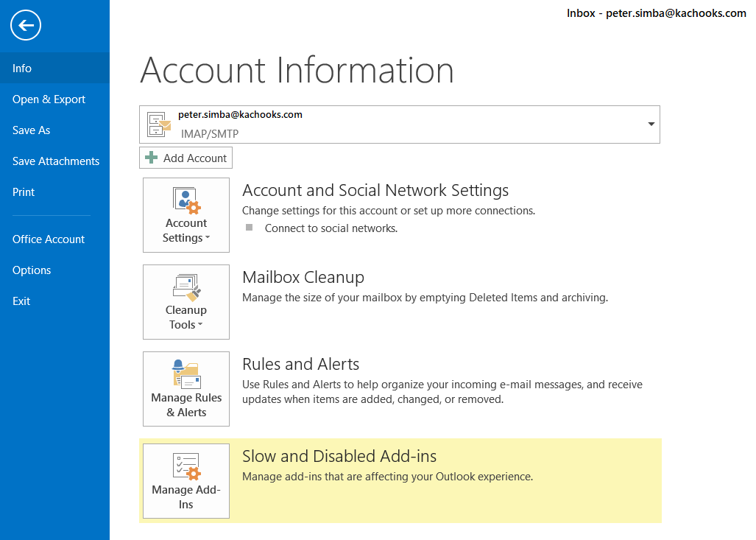Click the mailbox account icon beside peter.simba@kachooks.com

[159, 125]
